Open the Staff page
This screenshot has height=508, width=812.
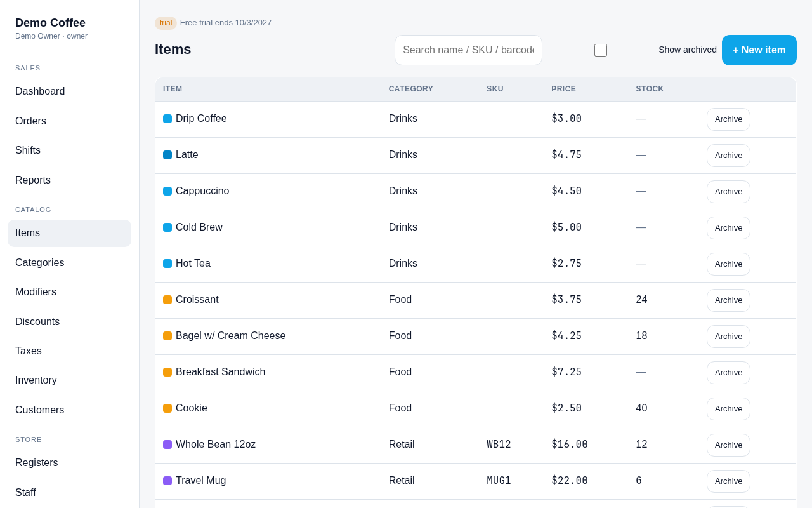[69, 493]
